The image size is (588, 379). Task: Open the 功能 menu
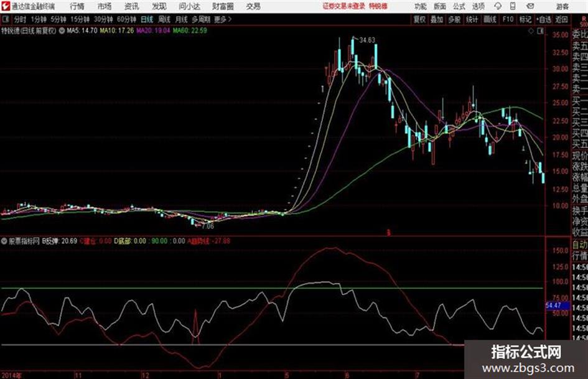[x=421, y=6]
